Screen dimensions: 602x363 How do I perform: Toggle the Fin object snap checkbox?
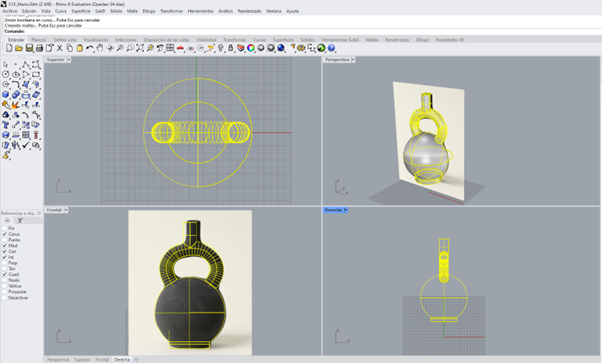[5, 228]
